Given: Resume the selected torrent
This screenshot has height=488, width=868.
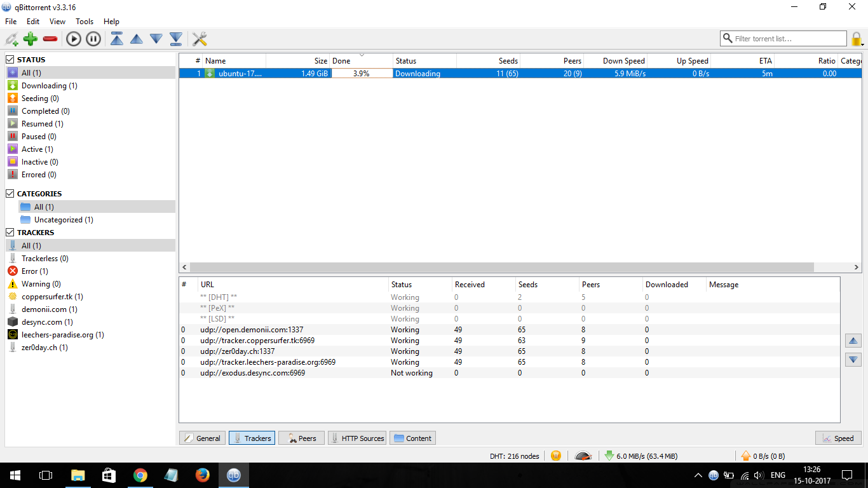Looking at the screenshot, I should coord(73,38).
